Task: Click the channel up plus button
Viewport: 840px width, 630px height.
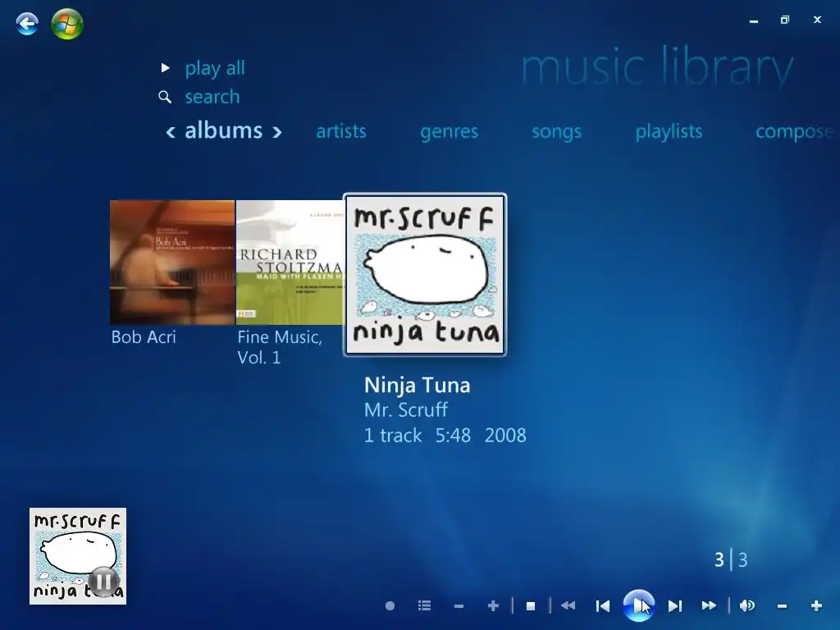Action: click(x=493, y=606)
